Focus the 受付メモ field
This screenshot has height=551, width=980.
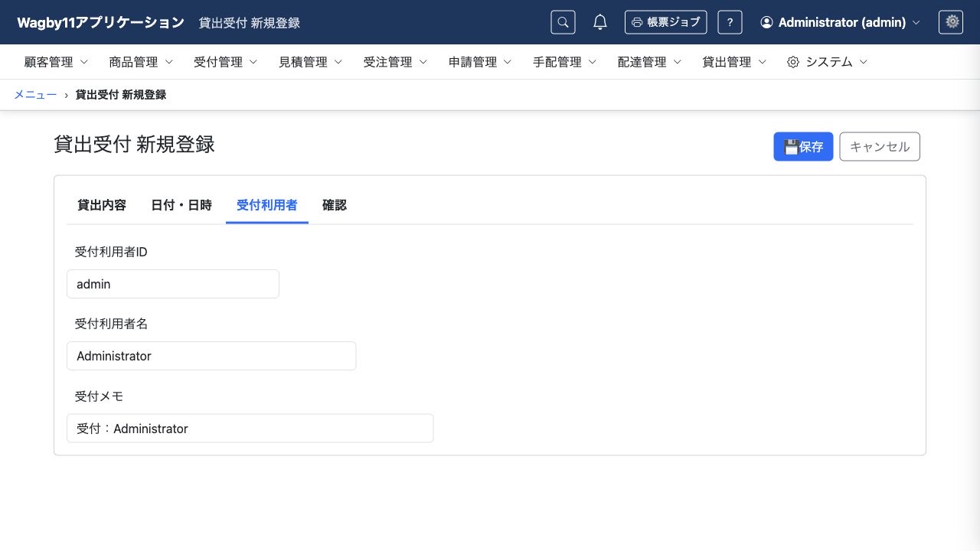point(250,429)
